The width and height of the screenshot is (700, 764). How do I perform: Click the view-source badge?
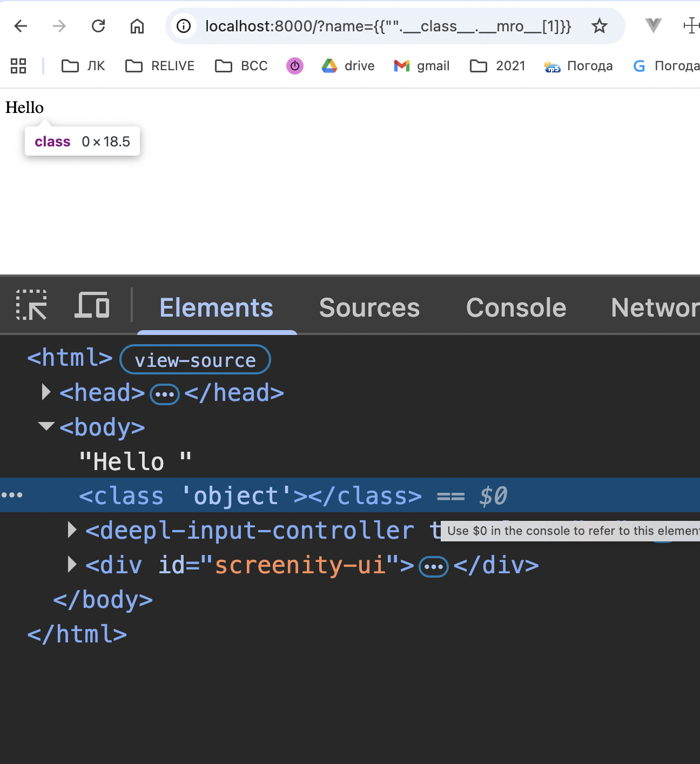[x=195, y=360]
